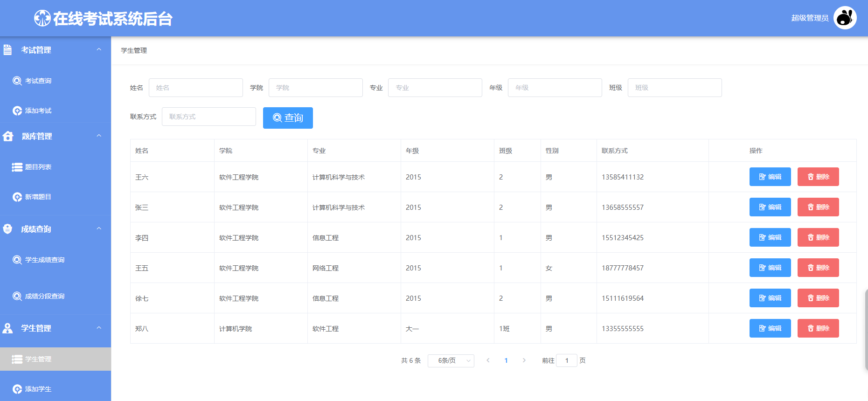
Task: Open the 考试查询 menu item
Action: [x=56, y=81]
